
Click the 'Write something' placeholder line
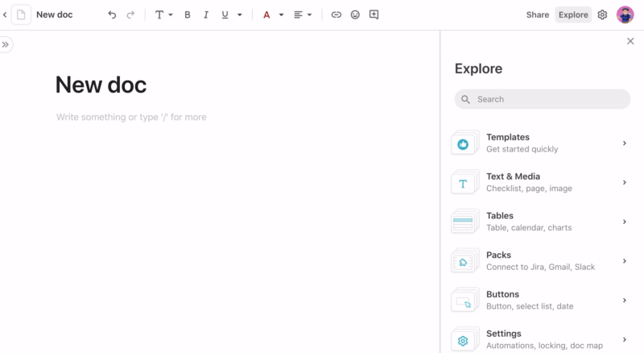(x=131, y=117)
